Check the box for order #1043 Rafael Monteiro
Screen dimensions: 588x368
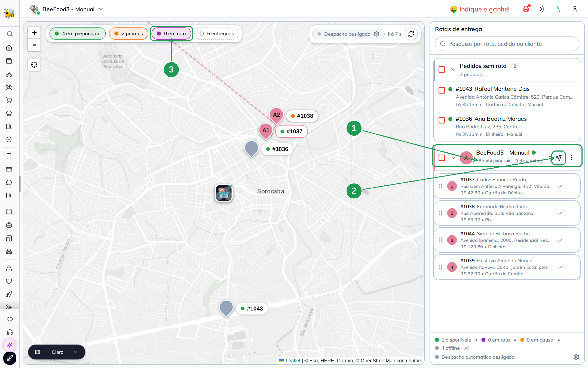(442, 90)
